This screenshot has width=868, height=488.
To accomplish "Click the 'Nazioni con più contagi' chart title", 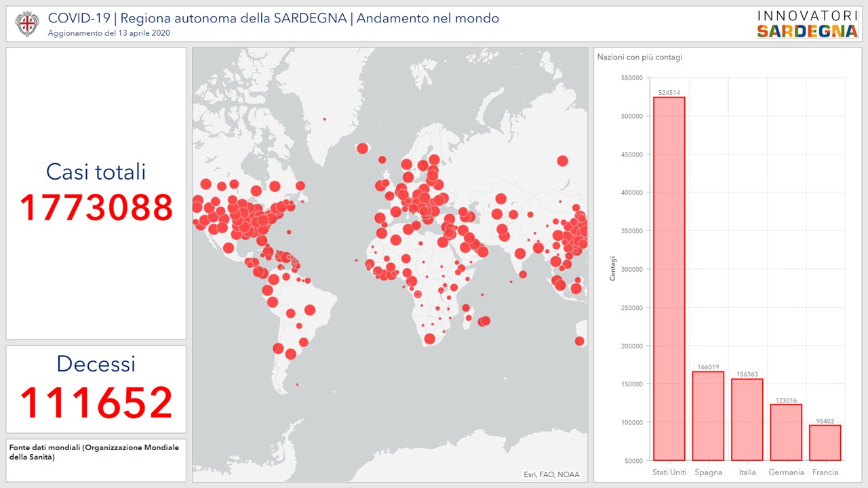I will pos(639,58).
